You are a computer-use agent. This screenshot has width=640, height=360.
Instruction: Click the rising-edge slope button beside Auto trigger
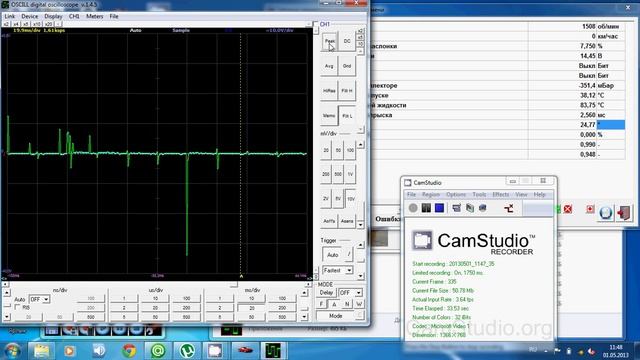(x=349, y=254)
